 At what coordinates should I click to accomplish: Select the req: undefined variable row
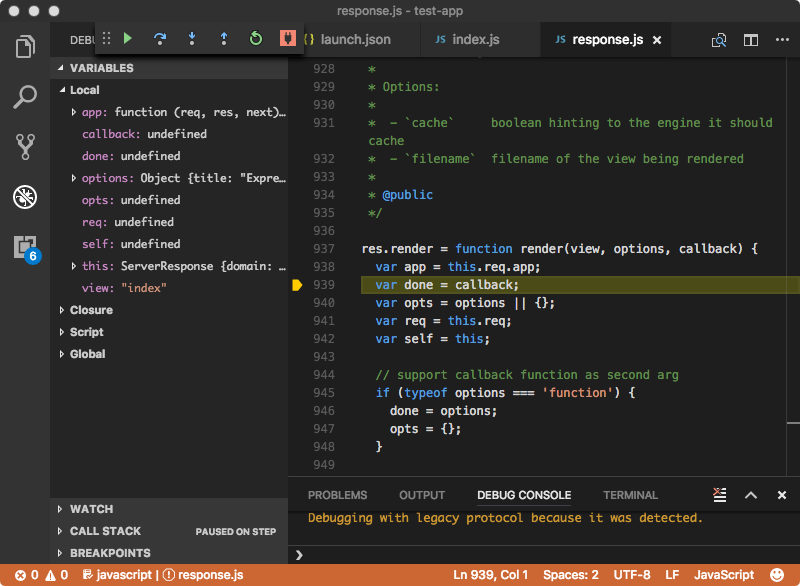point(169,222)
